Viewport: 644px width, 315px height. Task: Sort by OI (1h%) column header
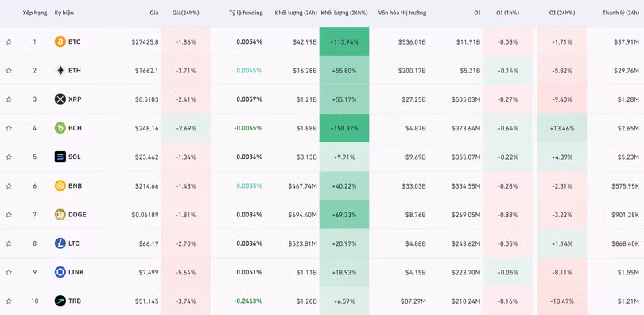coord(507,13)
